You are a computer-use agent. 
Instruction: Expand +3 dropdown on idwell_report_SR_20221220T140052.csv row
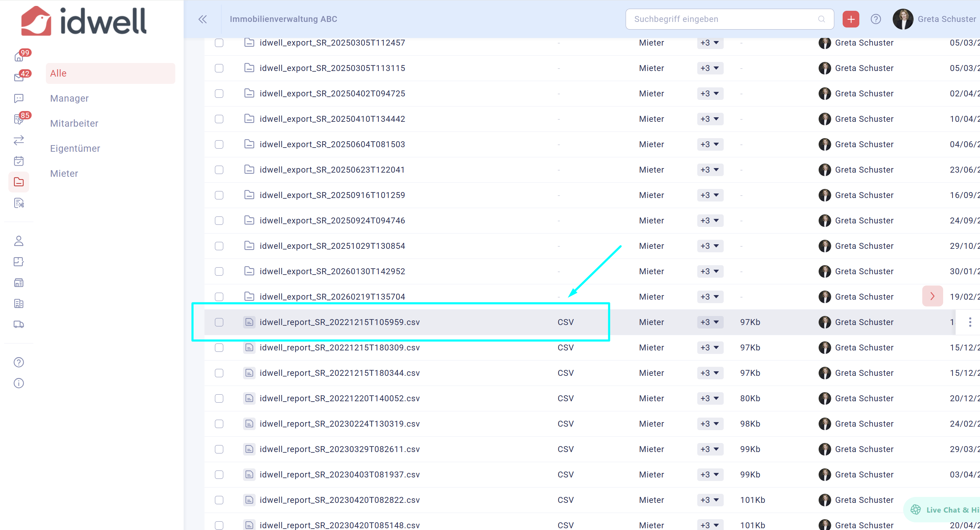710,398
